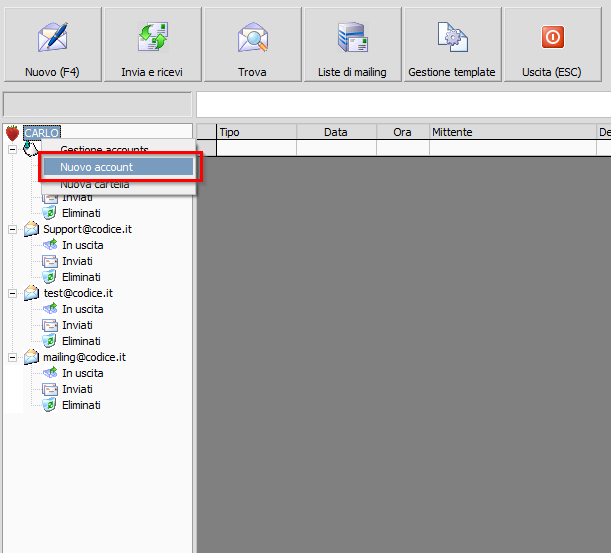Viewport: 611px width, 553px height.
Task: Open Eliminati folder above Support@codice.it
Action: (81, 213)
